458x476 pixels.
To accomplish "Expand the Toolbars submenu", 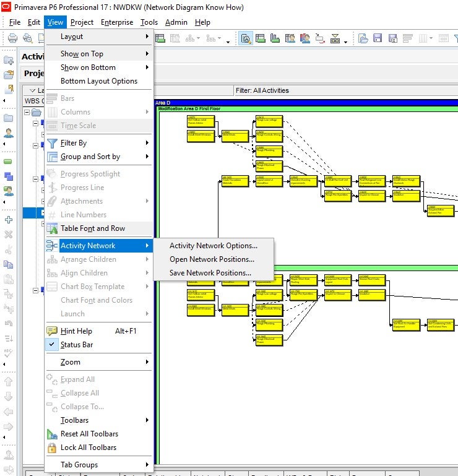I will [x=99, y=420].
